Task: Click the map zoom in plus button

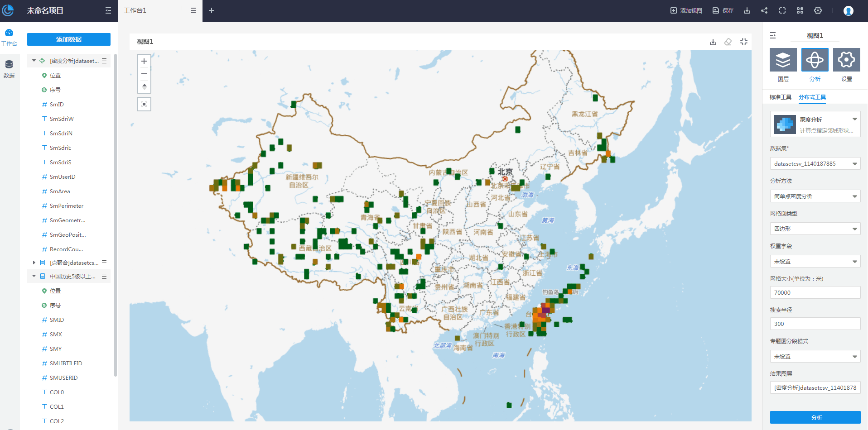Action: [x=144, y=61]
